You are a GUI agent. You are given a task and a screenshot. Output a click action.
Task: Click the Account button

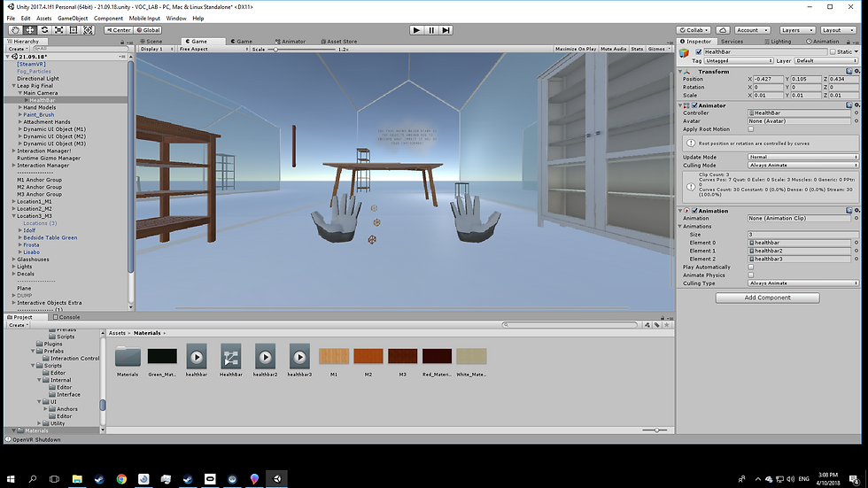tap(752, 30)
